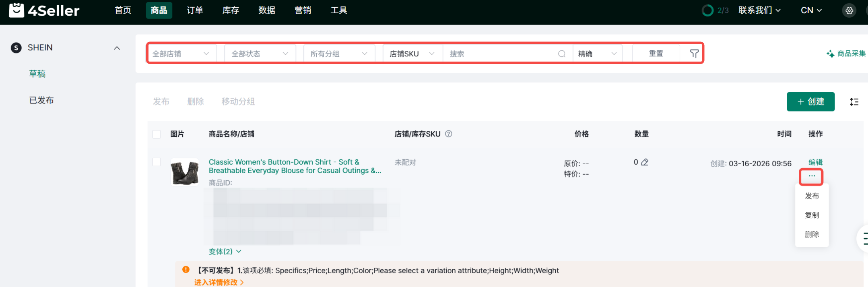Click the row density sort icon
The image size is (868, 287).
tap(854, 102)
